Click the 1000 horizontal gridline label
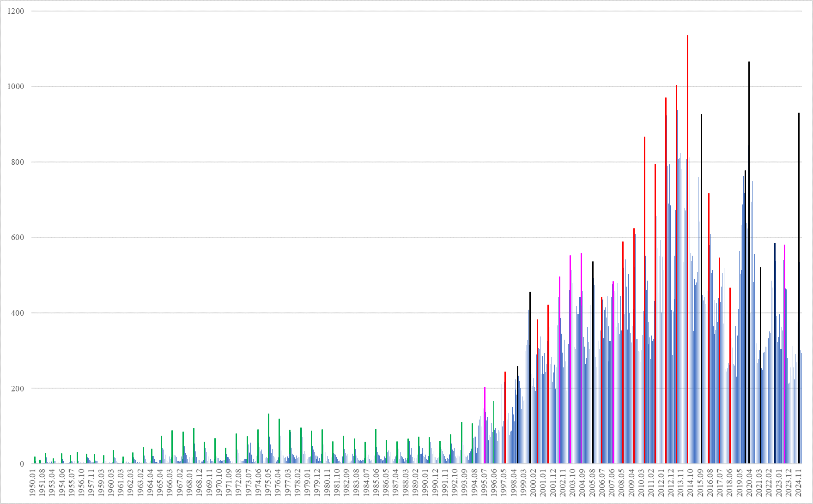The height and width of the screenshot is (504, 813). [16, 86]
